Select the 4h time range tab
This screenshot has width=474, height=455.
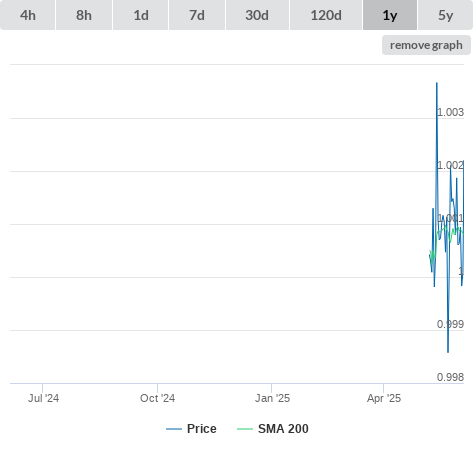[x=28, y=15]
